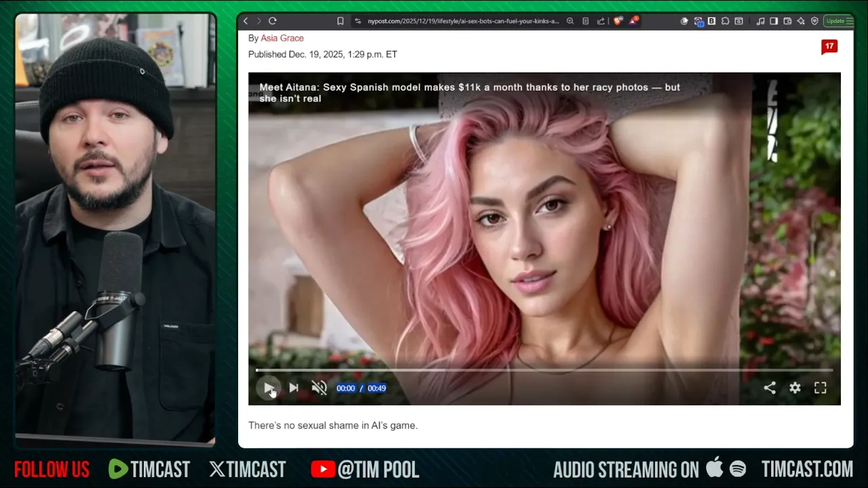Skip to the next video
Viewport: 868px width, 488px height.
click(x=294, y=388)
